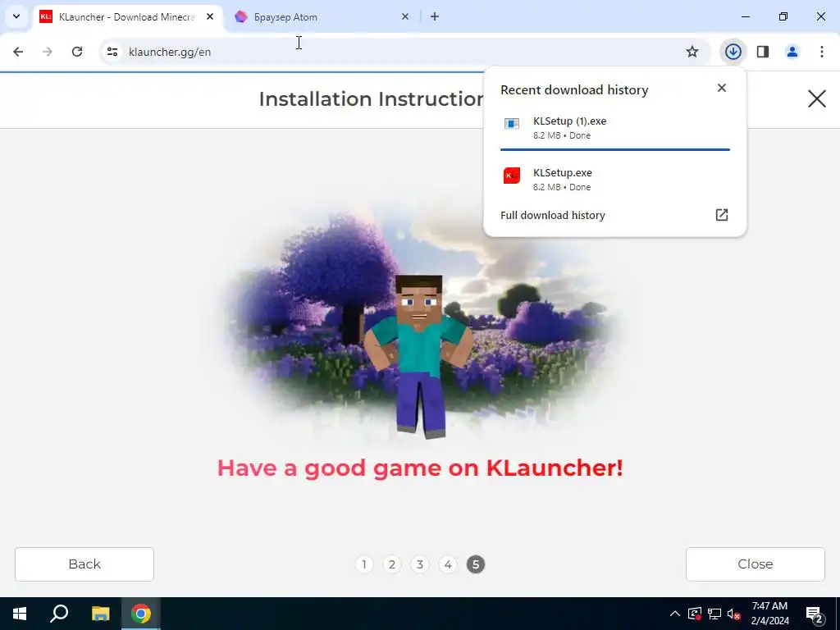Open the Windows notification center
Screen dimensions: 840x630
pyautogui.click(x=815, y=614)
